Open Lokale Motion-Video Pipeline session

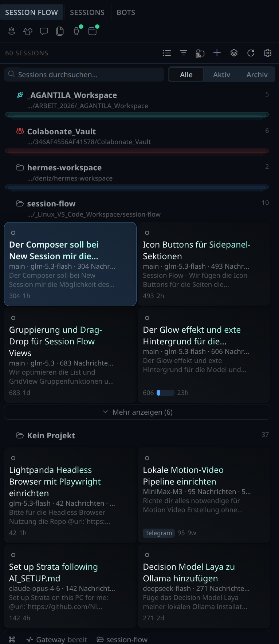click(x=204, y=495)
